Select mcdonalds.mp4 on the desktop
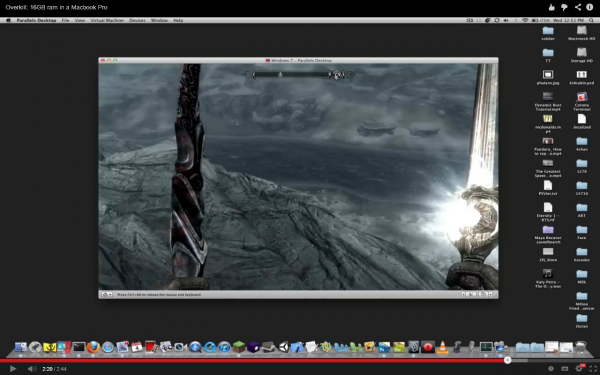 coord(548,124)
